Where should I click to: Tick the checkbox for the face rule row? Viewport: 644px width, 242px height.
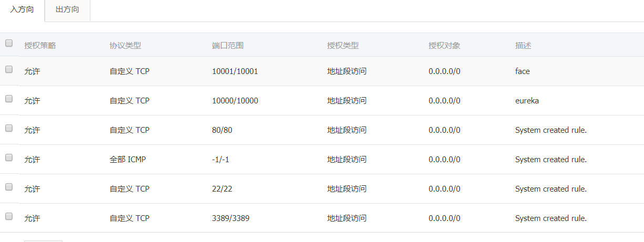coord(9,69)
